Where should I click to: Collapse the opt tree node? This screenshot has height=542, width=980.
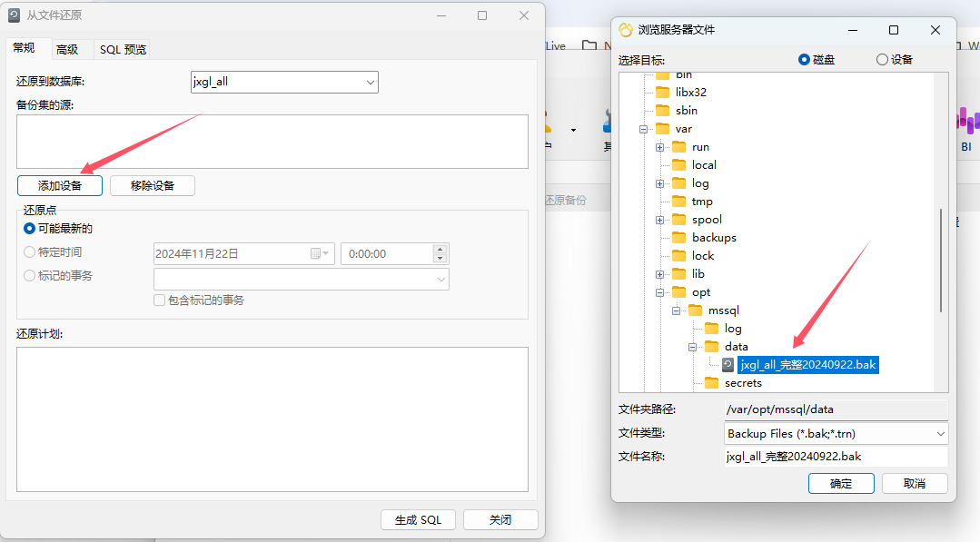tap(659, 292)
